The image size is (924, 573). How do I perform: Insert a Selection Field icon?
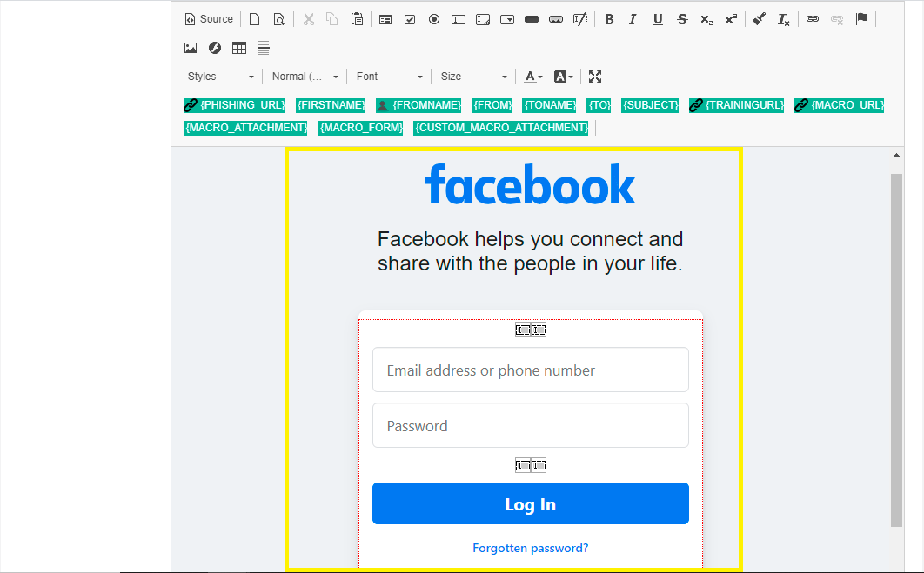pos(507,19)
